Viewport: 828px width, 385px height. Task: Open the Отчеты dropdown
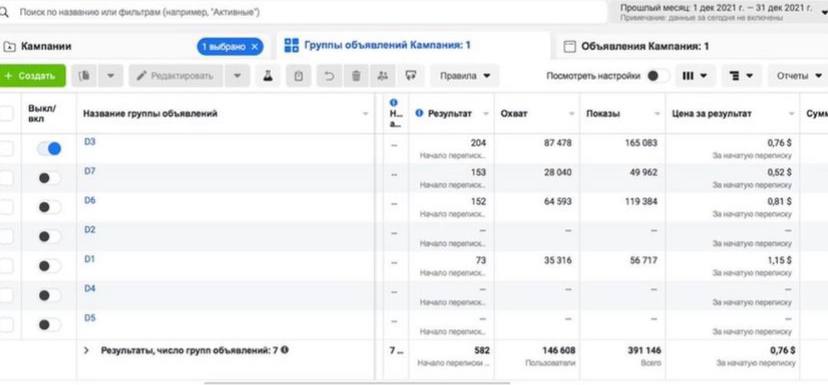click(x=798, y=76)
